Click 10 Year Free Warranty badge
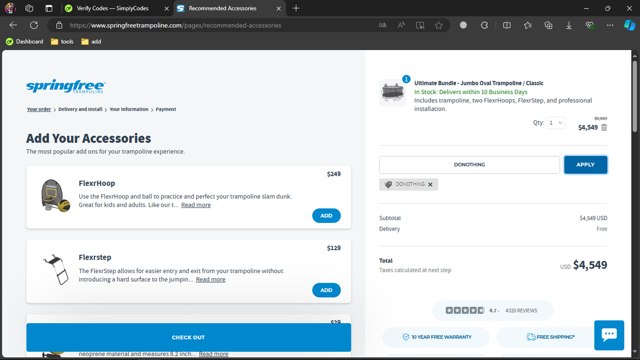This screenshot has width=640, height=360. [x=436, y=337]
